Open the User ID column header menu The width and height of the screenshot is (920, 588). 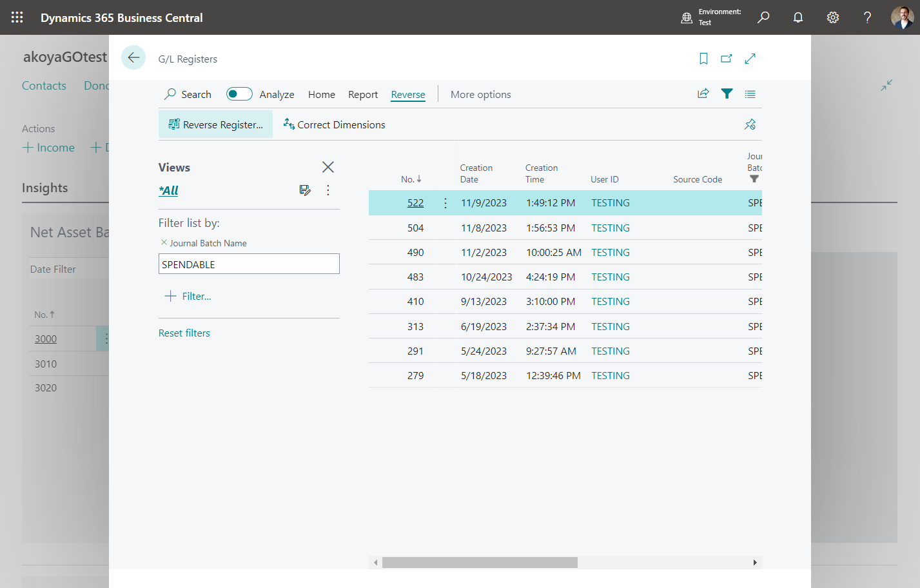click(605, 179)
